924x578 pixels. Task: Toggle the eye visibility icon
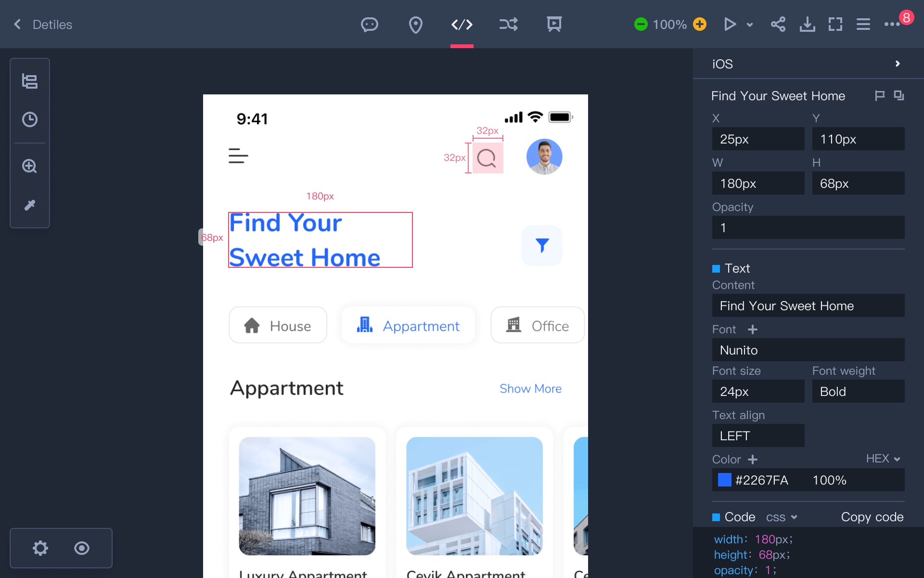(x=82, y=548)
